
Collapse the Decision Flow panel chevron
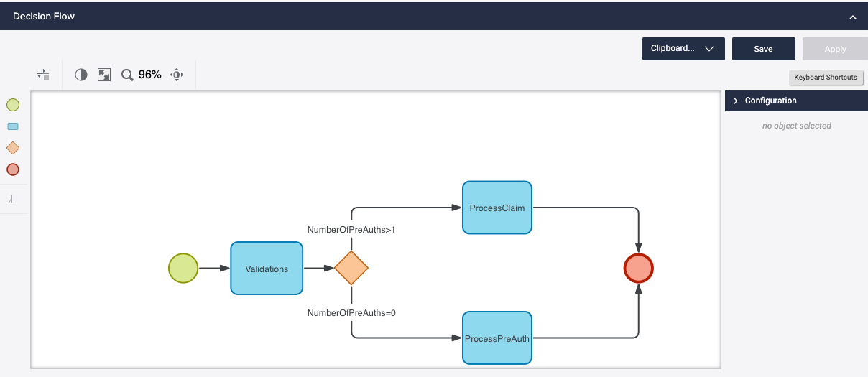[853, 17]
